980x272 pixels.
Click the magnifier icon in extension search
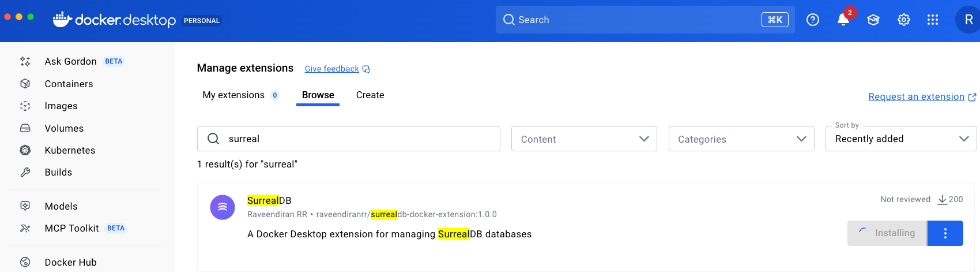tap(213, 139)
